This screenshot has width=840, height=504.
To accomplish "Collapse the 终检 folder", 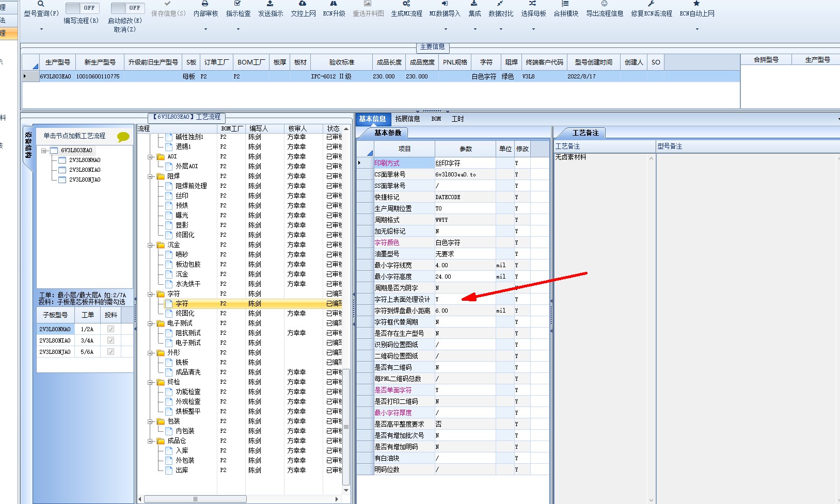I will 151,382.
